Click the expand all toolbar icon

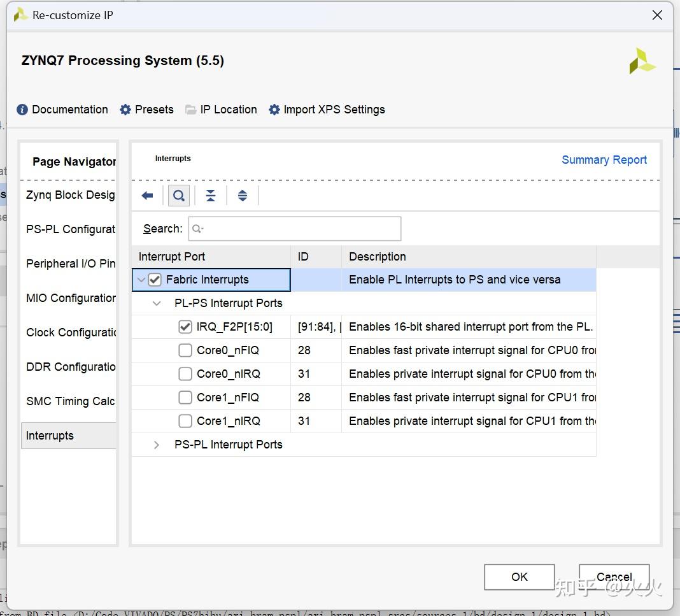pos(243,196)
